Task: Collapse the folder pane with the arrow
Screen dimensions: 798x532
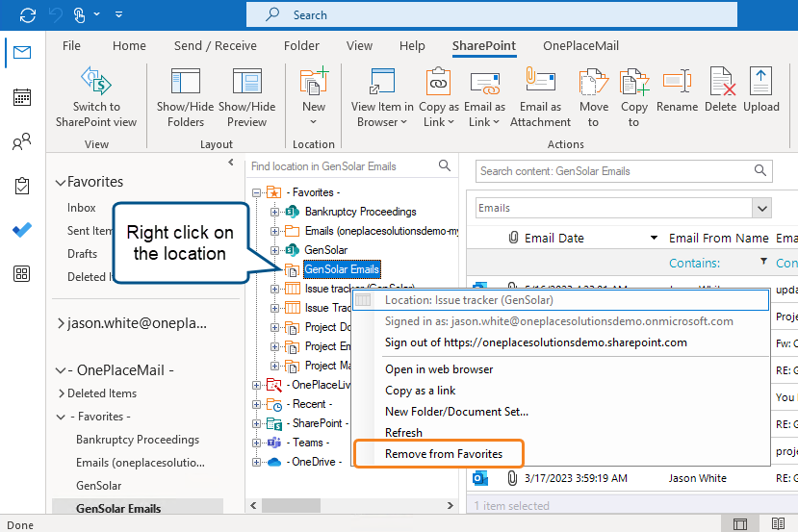Action: pos(231,163)
